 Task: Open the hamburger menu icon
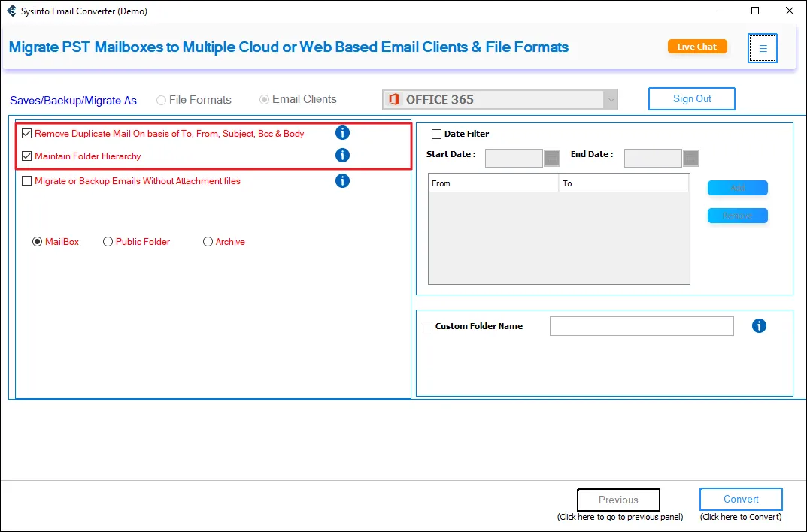click(x=762, y=48)
